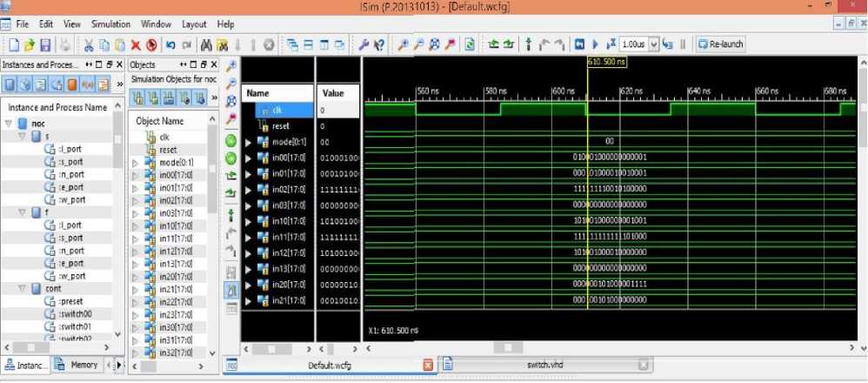Click the Undo arrow icon

[x=170, y=44]
